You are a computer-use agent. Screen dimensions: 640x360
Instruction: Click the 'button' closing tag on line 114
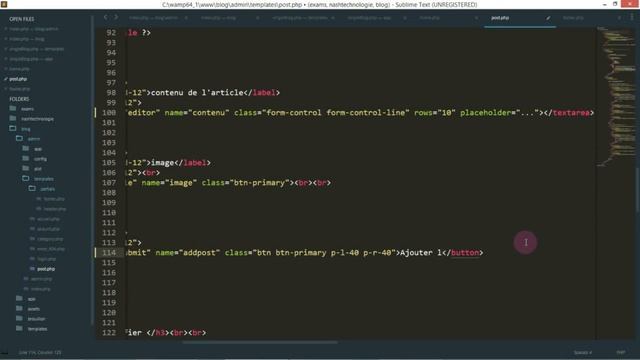coord(464,253)
